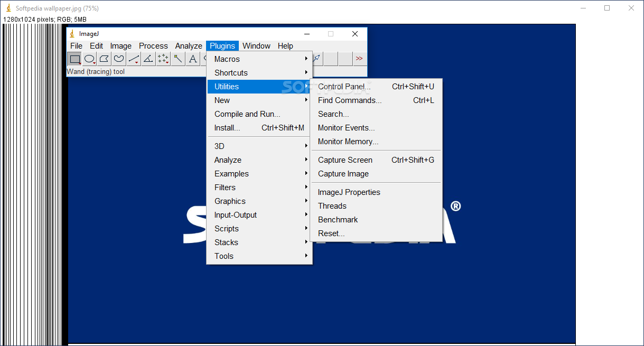The width and height of the screenshot is (644, 346).
Task: Select the Color Picker dropper tool
Action: click(317, 59)
